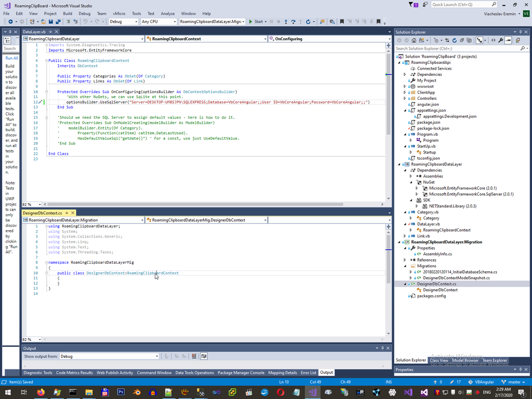532x399 pixels.
Task: Open the vMicro menu
Action: (119, 14)
